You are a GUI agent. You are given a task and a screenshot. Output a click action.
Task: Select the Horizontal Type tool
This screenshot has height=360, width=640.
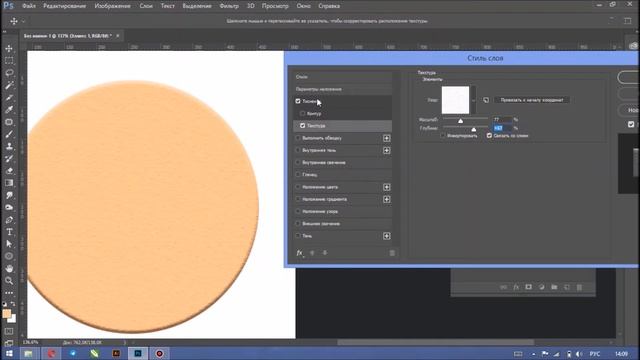point(9,232)
